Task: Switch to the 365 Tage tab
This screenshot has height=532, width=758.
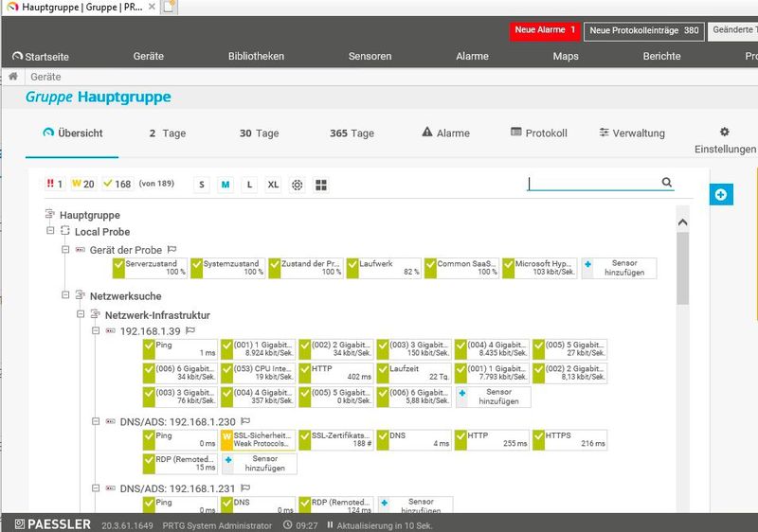Action: pyautogui.click(x=352, y=133)
